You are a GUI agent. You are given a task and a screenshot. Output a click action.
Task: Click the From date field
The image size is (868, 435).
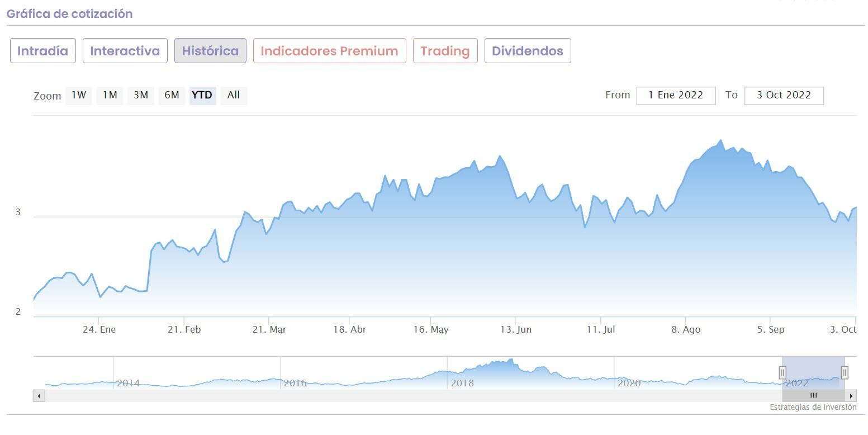point(676,95)
